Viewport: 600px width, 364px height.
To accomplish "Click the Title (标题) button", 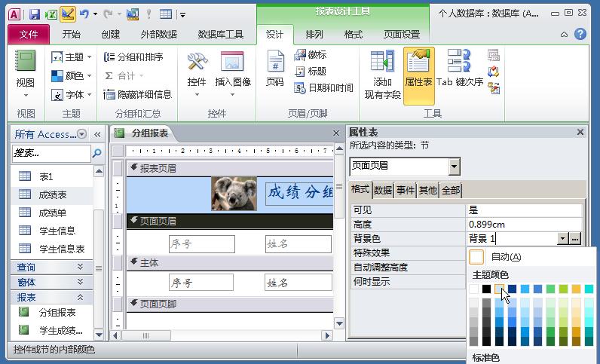I will tap(311, 71).
